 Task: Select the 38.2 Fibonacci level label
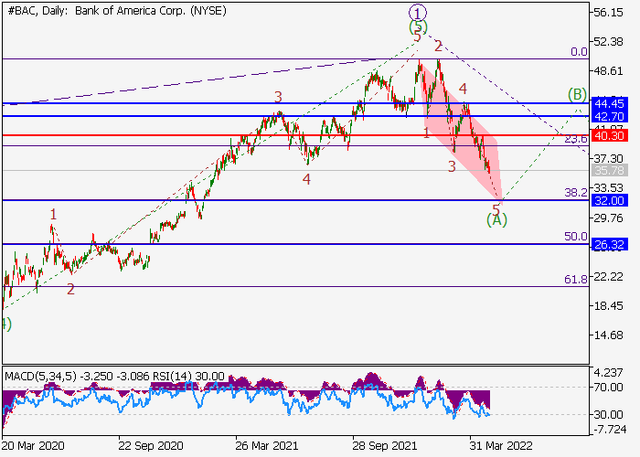[x=576, y=193]
